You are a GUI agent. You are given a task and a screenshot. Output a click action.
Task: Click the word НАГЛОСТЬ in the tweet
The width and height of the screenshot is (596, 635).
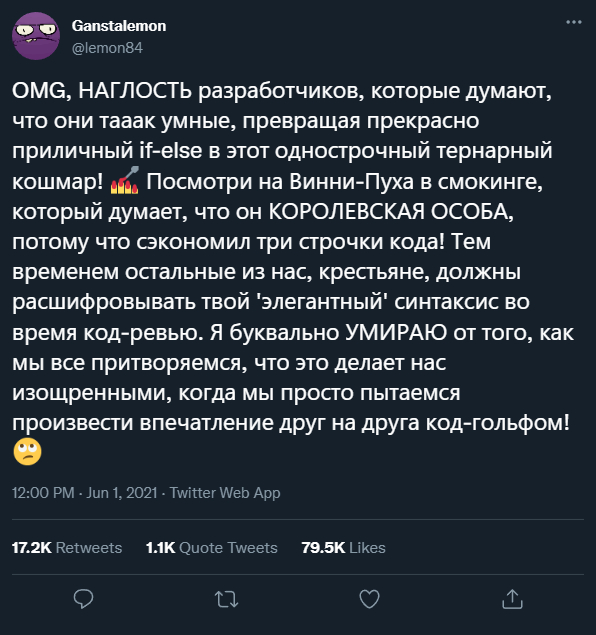[135, 90]
